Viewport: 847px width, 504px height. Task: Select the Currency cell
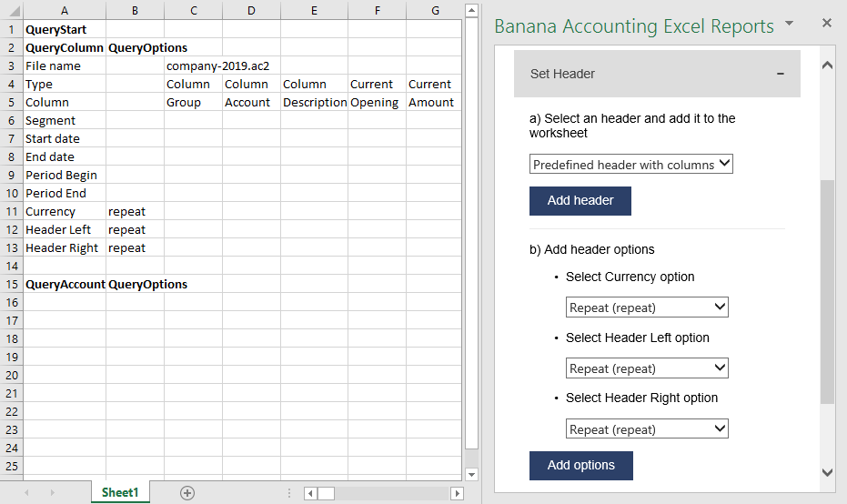coord(65,212)
